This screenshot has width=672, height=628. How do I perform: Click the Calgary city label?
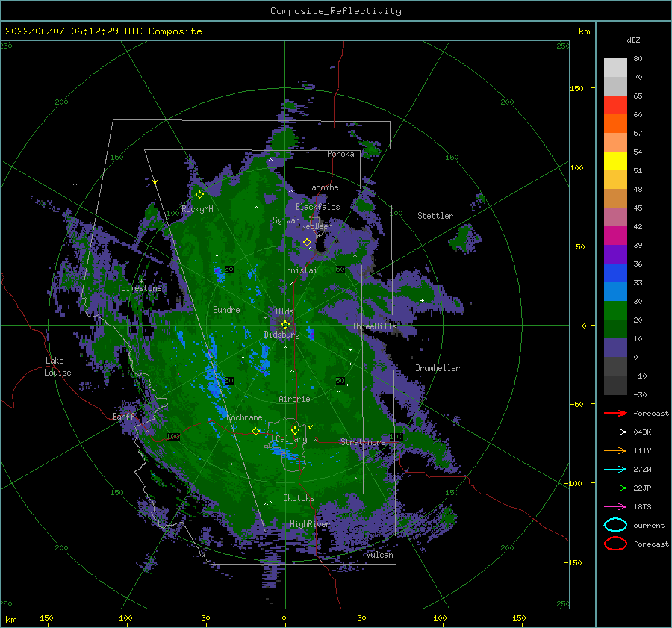click(291, 439)
